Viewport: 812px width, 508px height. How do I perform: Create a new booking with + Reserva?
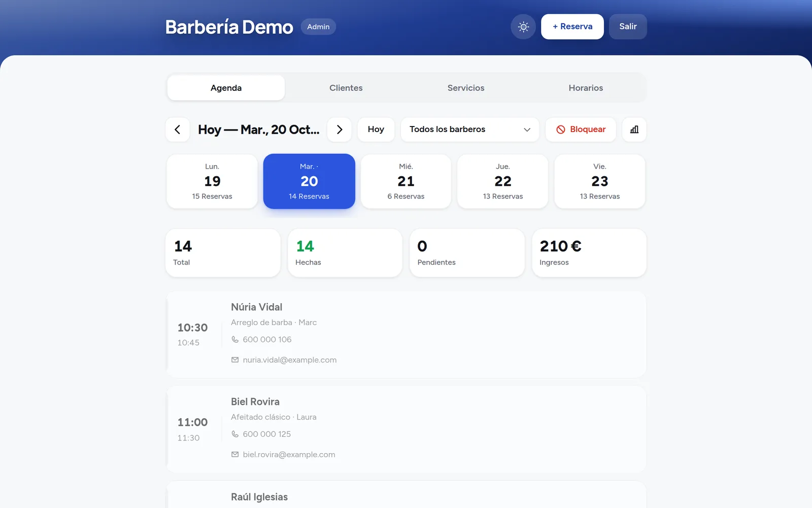coord(572,26)
